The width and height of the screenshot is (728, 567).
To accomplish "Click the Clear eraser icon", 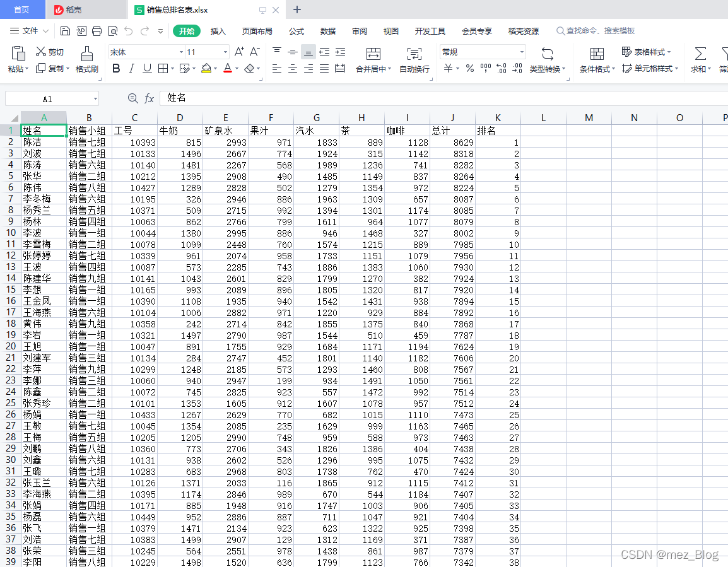I will click(x=250, y=69).
